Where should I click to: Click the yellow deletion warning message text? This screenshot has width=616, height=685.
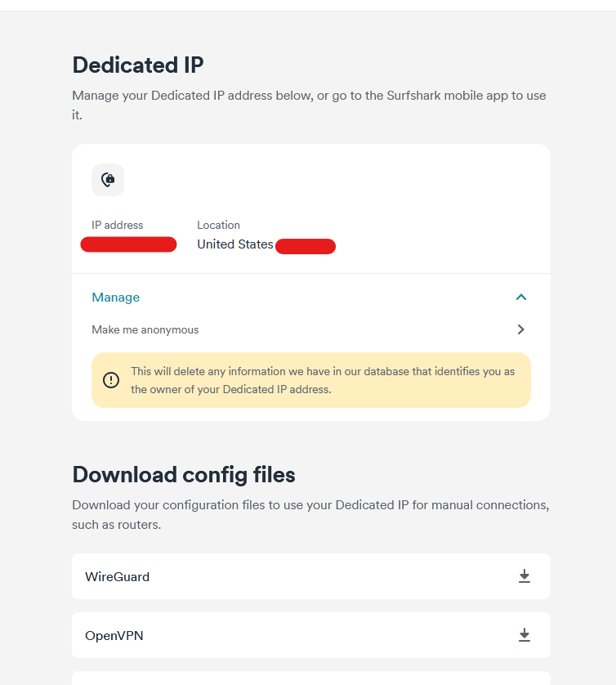point(323,380)
